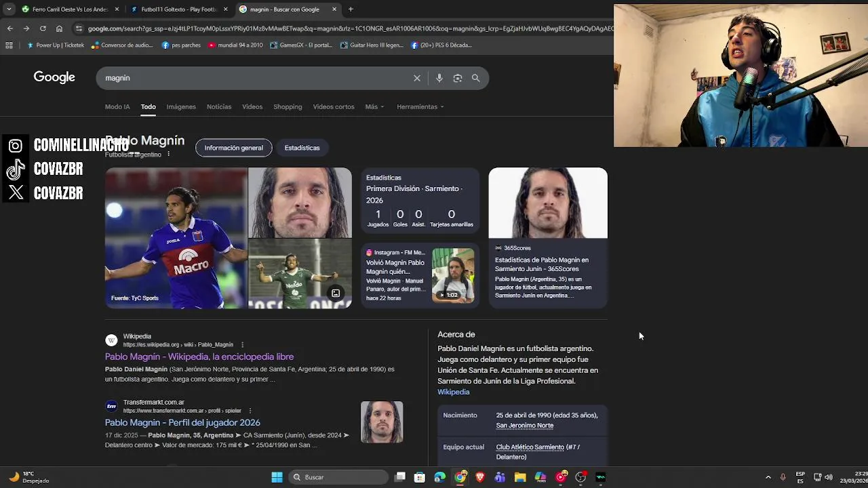Open site information icon in address bar
This screenshot has height=488, width=868.
[79, 28]
